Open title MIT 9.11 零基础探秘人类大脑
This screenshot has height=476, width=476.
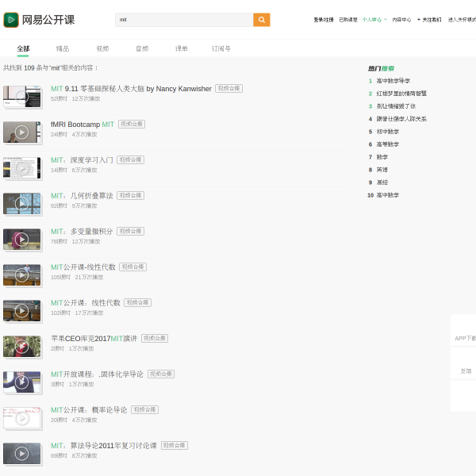click(x=131, y=89)
